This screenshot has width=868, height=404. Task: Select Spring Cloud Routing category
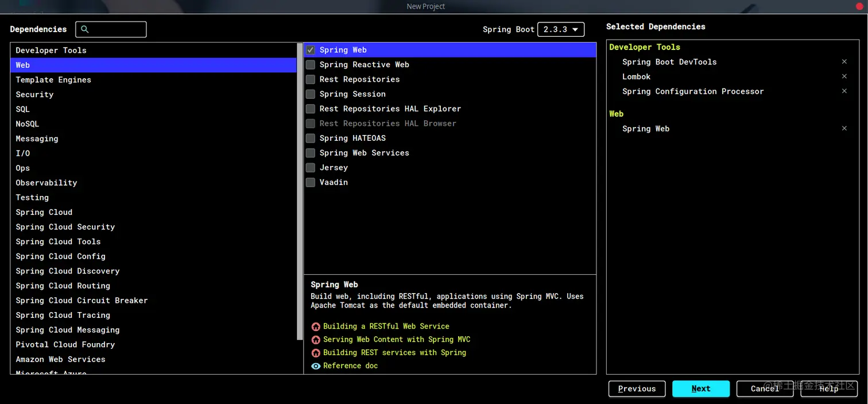pos(154,286)
